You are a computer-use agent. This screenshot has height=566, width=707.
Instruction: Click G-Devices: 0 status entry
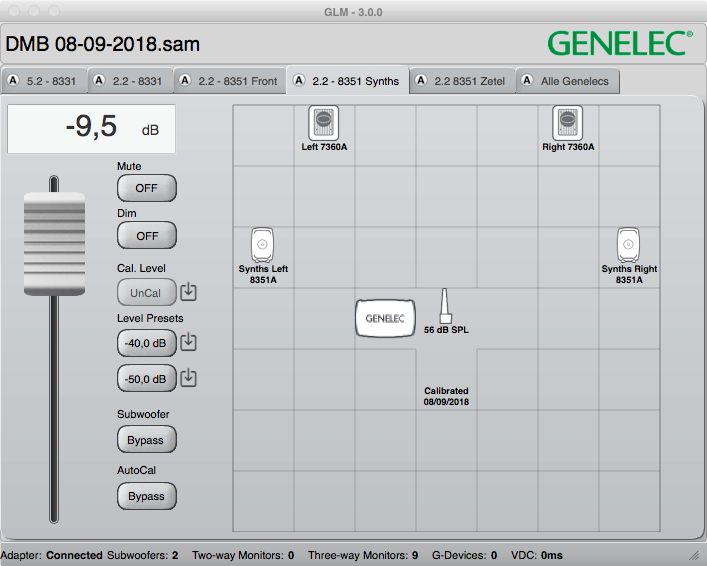tap(464, 555)
